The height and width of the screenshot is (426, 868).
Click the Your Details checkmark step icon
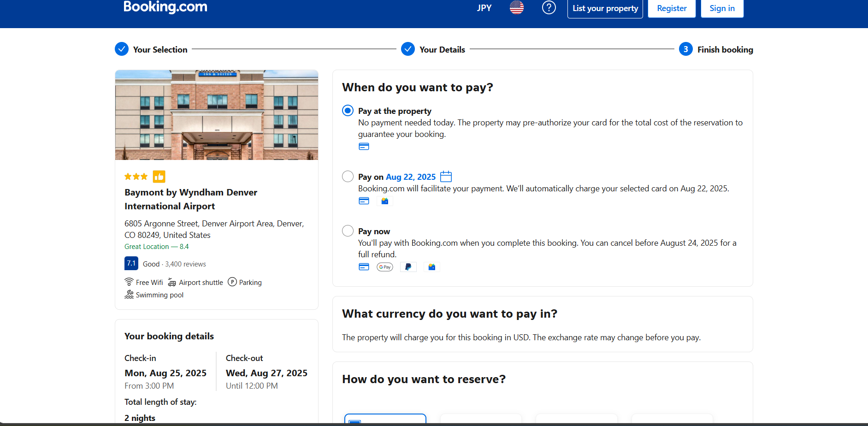coord(408,49)
